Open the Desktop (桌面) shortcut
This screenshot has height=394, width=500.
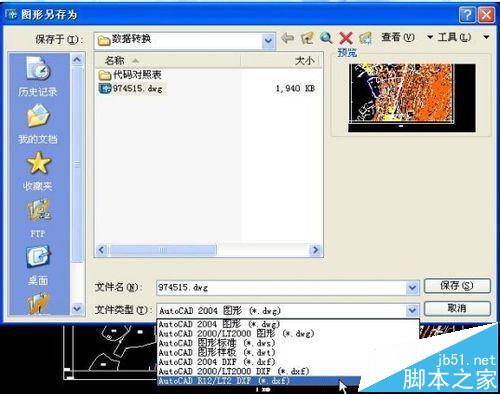[38, 266]
